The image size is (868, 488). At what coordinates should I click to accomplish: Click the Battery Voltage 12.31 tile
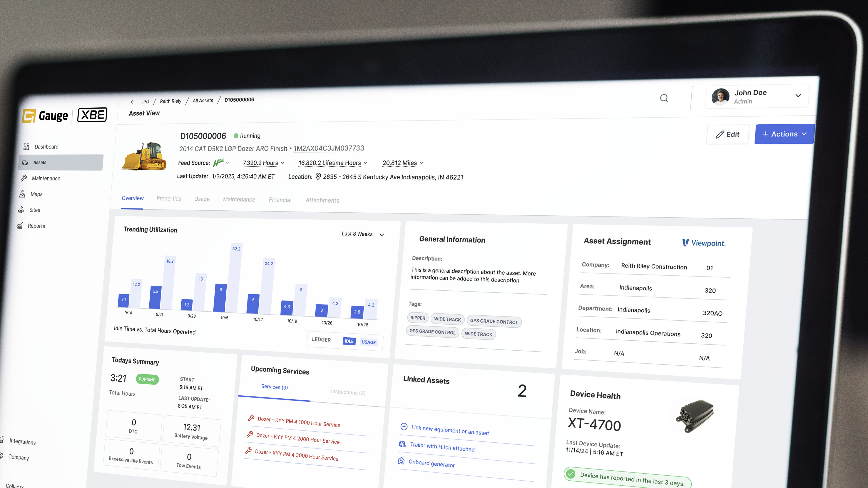coord(191,431)
